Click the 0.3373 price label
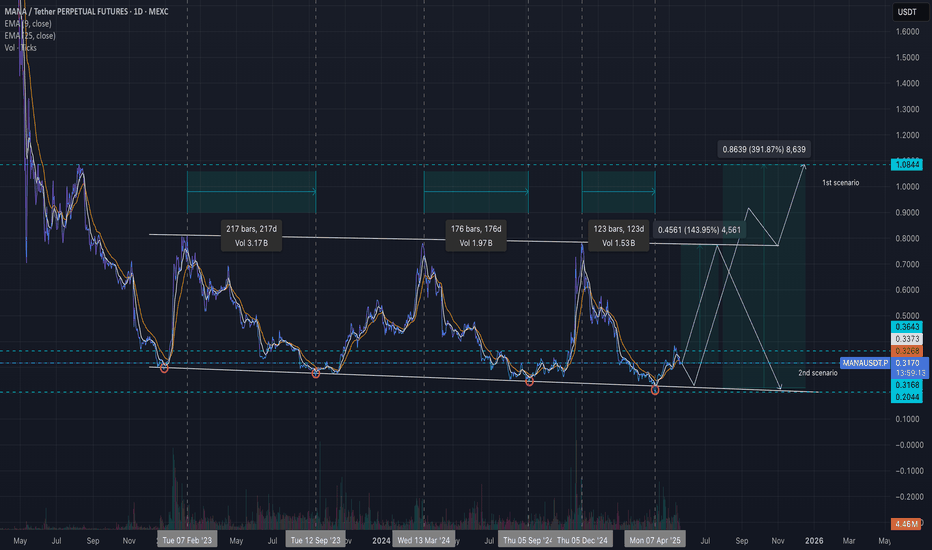932x550 pixels. click(906, 339)
